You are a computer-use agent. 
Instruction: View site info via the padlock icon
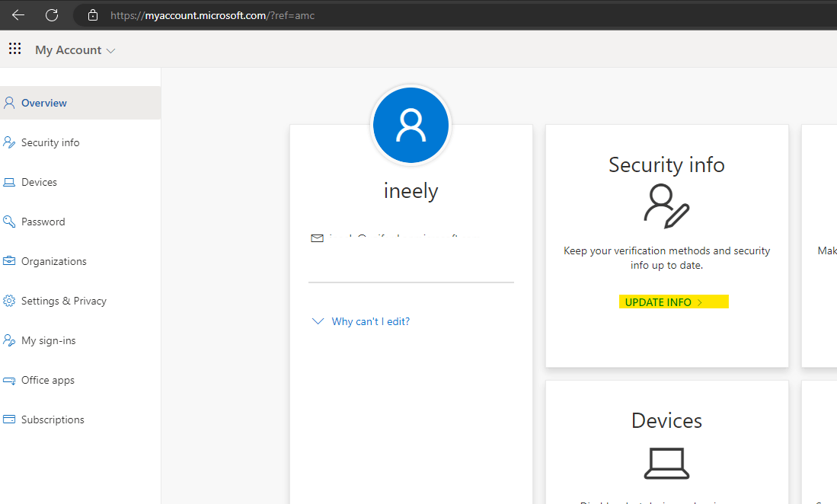click(x=93, y=15)
